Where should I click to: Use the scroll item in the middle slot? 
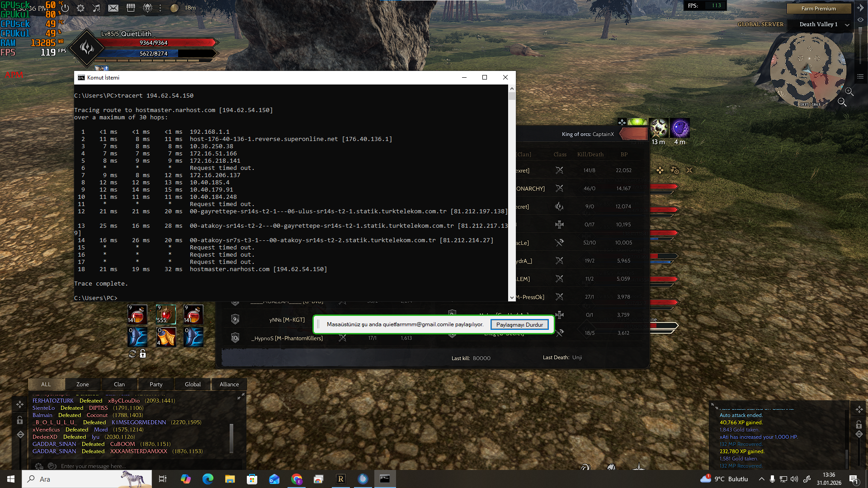tap(166, 337)
